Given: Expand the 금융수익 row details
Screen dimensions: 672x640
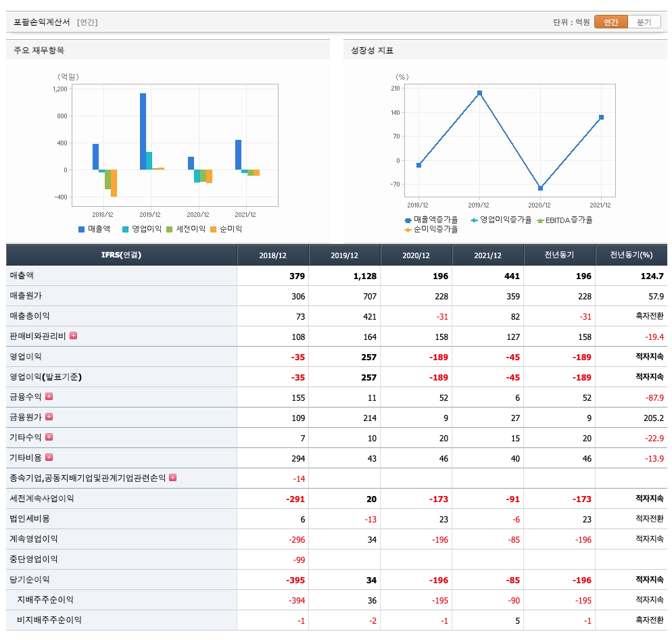Looking at the screenshot, I should (49, 397).
